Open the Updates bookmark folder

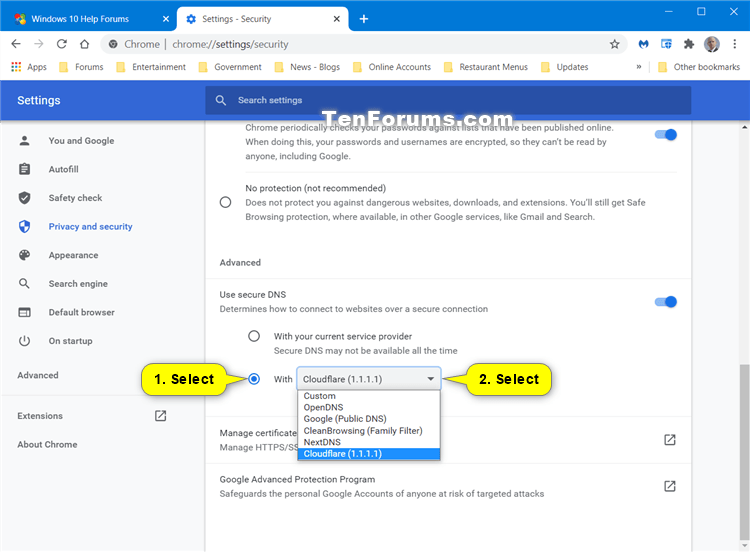click(x=564, y=67)
